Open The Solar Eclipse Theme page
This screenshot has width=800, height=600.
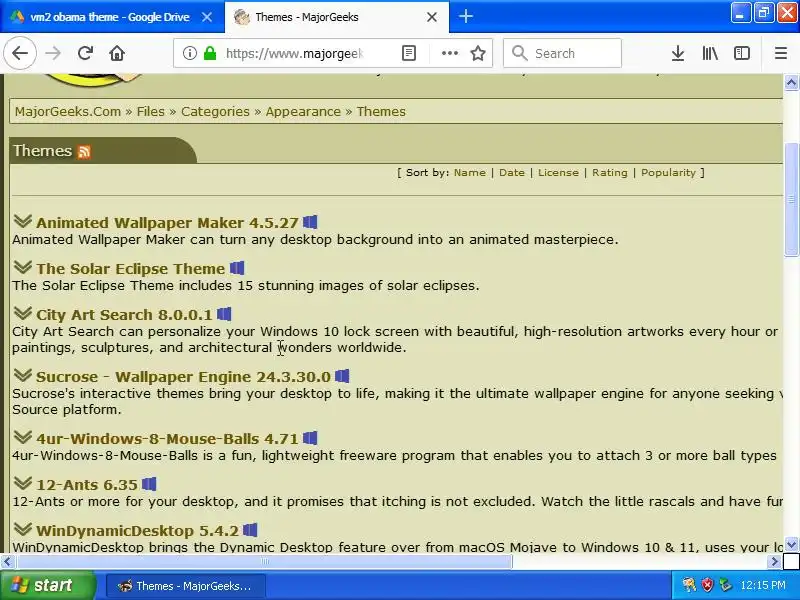[x=131, y=269]
